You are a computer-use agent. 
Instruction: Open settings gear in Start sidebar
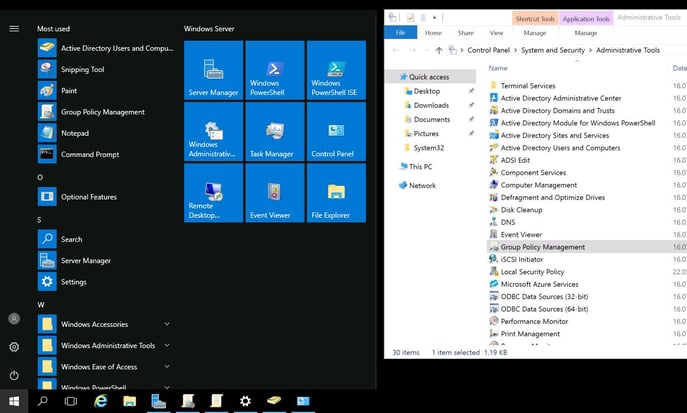(x=14, y=347)
